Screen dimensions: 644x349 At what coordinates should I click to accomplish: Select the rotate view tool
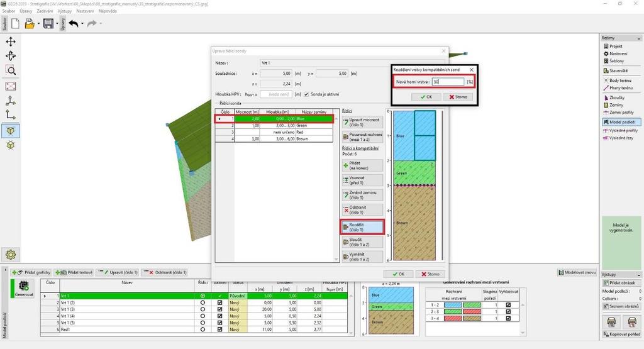pos(11,56)
